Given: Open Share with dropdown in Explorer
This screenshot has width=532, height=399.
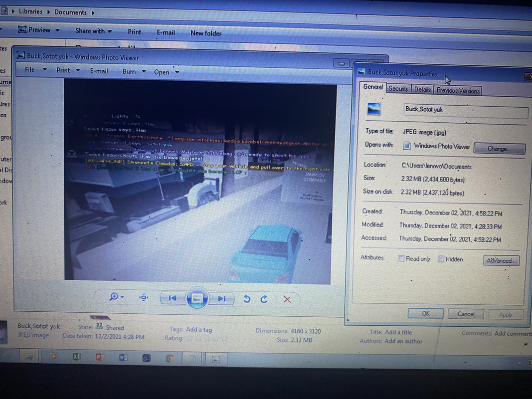Looking at the screenshot, I should [94, 31].
